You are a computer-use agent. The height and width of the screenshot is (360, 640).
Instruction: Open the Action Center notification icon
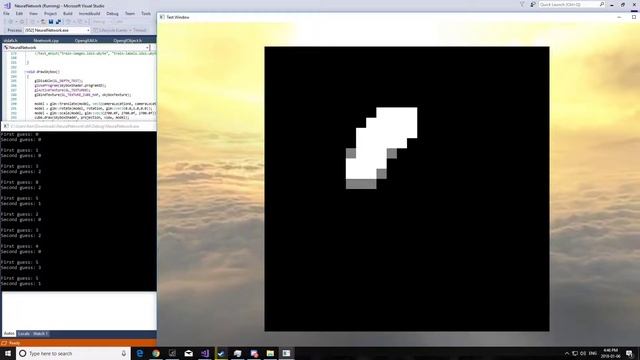[630, 353]
